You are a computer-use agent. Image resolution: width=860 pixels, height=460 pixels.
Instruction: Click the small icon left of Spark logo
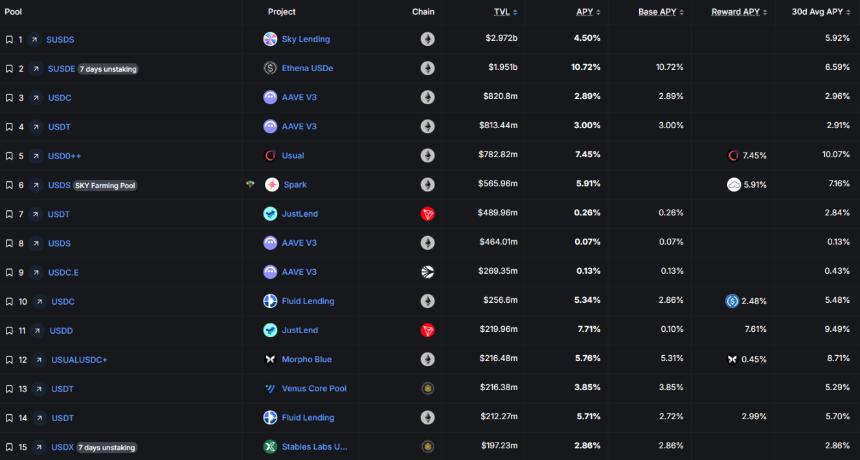click(x=250, y=184)
